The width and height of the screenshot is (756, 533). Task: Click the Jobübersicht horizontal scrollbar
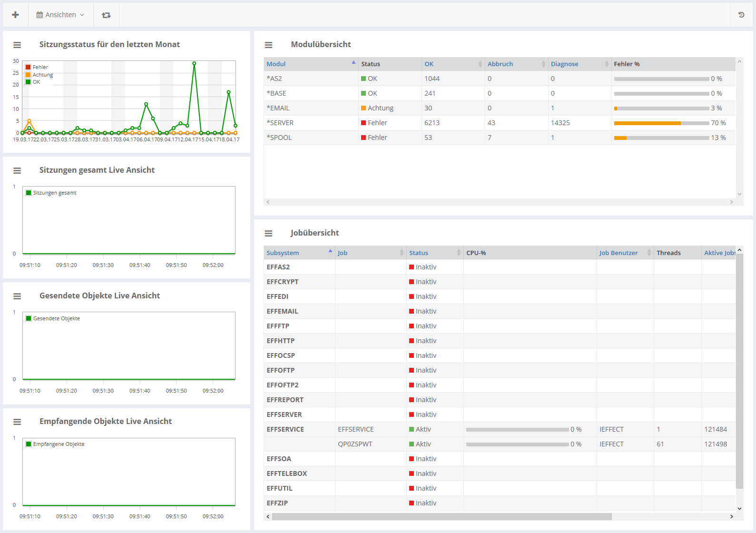(x=442, y=516)
